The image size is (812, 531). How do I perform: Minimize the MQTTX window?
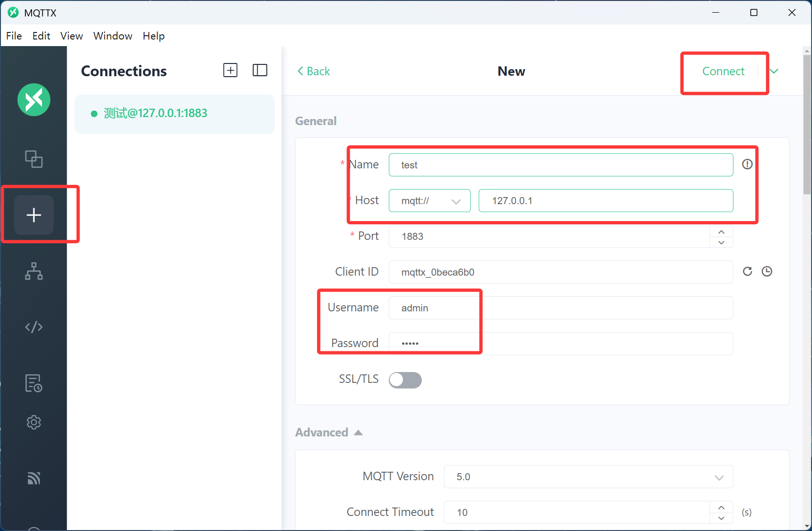coord(716,13)
